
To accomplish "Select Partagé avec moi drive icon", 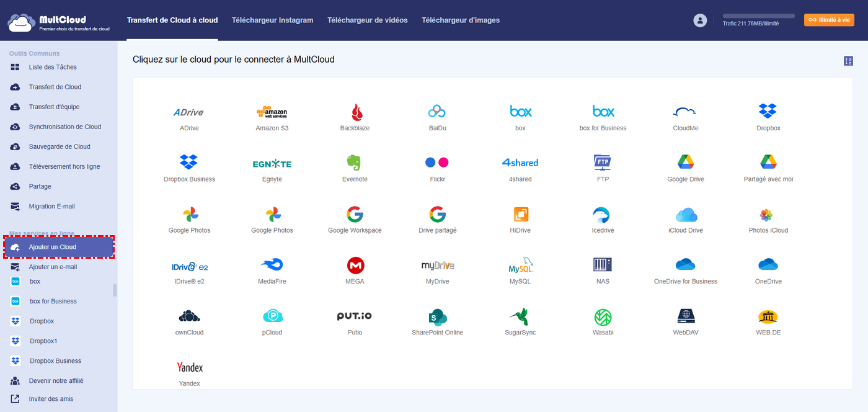I will coord(768,163).
